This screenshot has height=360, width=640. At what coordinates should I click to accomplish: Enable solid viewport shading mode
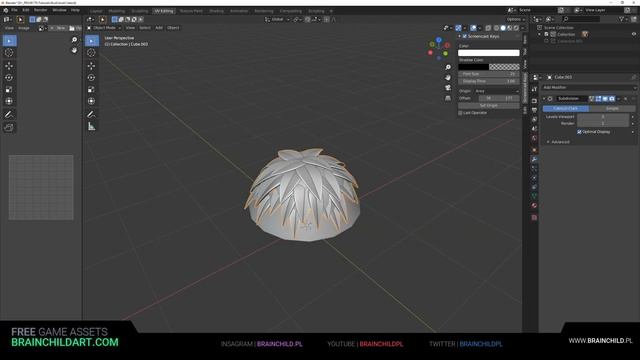point(503,28)
